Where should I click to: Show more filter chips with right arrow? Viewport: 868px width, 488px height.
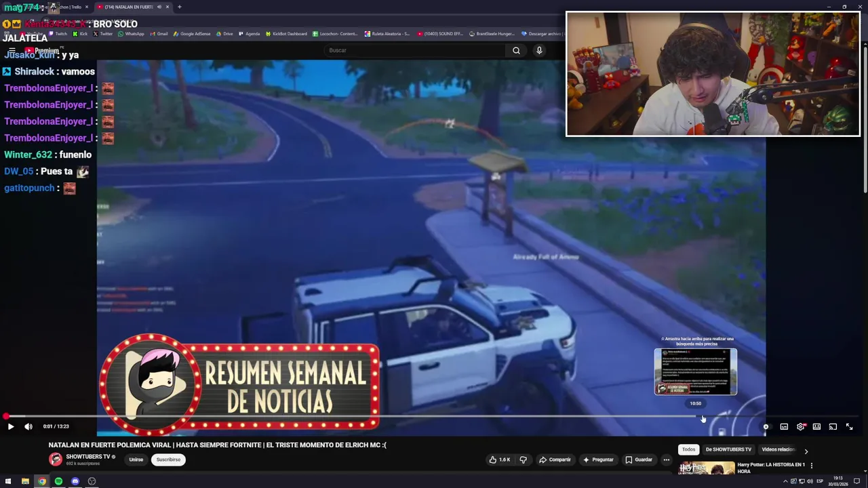806,450
